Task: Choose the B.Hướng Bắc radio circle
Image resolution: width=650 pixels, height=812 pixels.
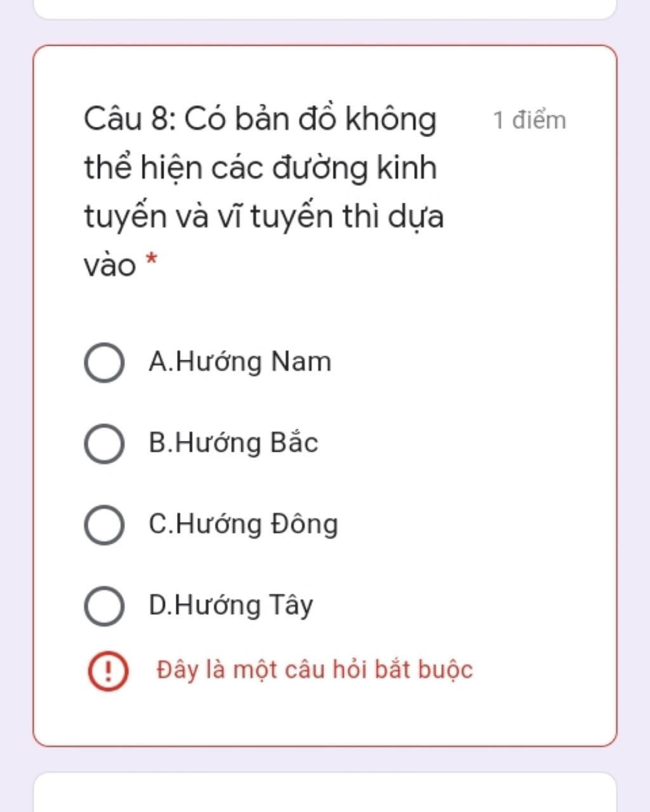Action: (x=103, y=443)
